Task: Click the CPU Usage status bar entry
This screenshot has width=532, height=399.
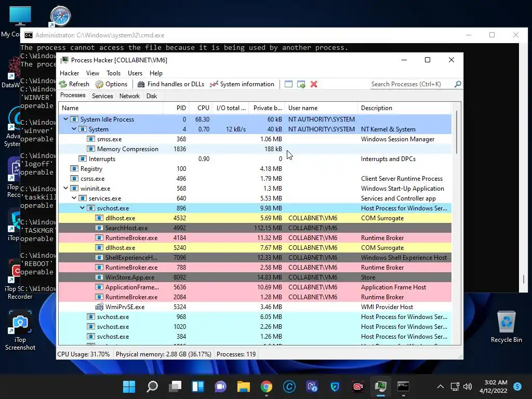Action: [84, 354]
